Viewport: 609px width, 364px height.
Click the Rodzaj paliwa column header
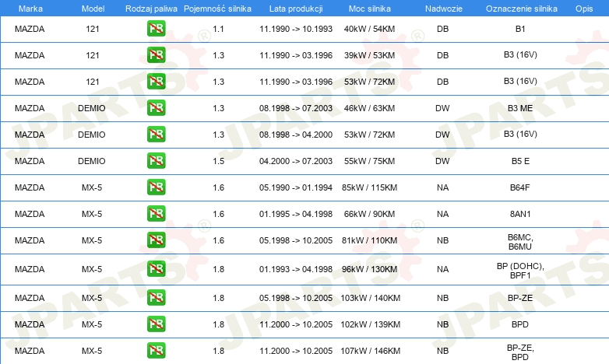point(151,9)
